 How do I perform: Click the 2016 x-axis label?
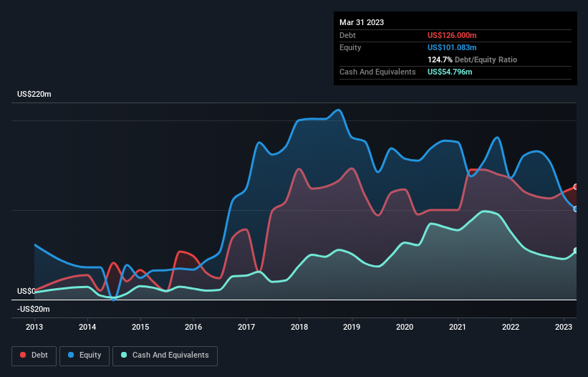[x=193, y=327]
